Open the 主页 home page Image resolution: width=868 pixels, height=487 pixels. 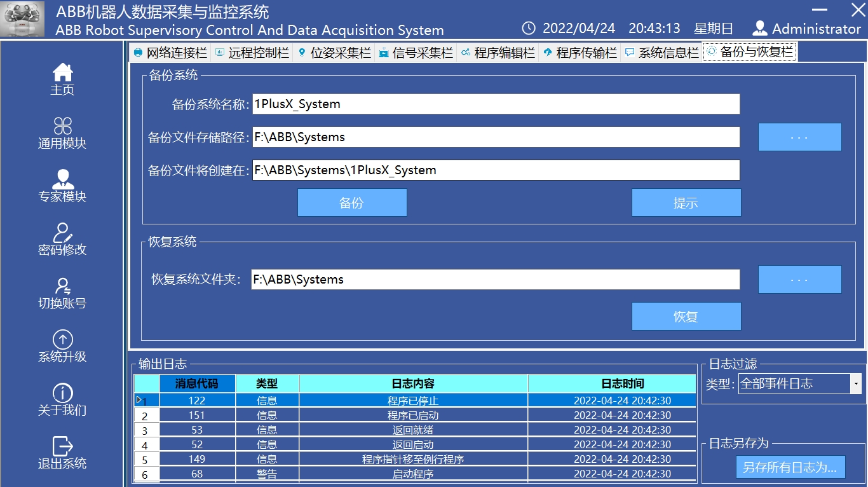click(x=62, y=79)
